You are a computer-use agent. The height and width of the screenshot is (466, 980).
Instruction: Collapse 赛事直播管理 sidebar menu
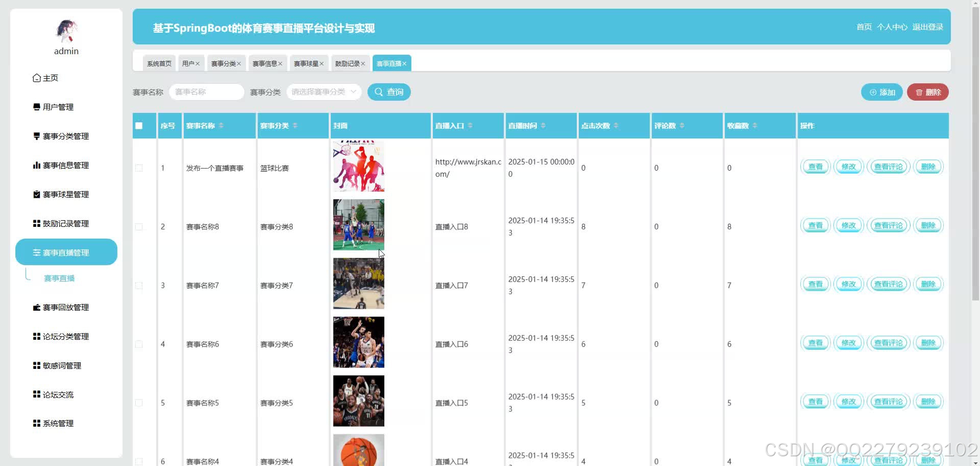tap(66, 252)
